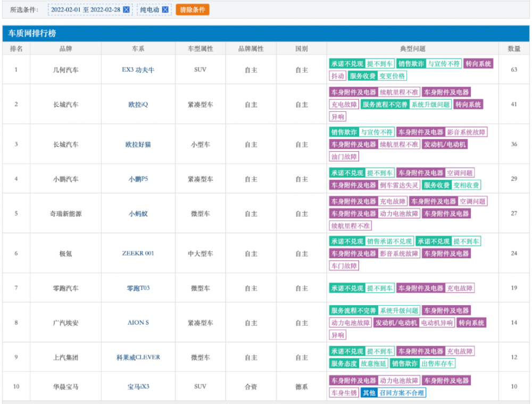
Task: Click the 车身生锈 tag in 宝马iX3 row
Action: 344,392
